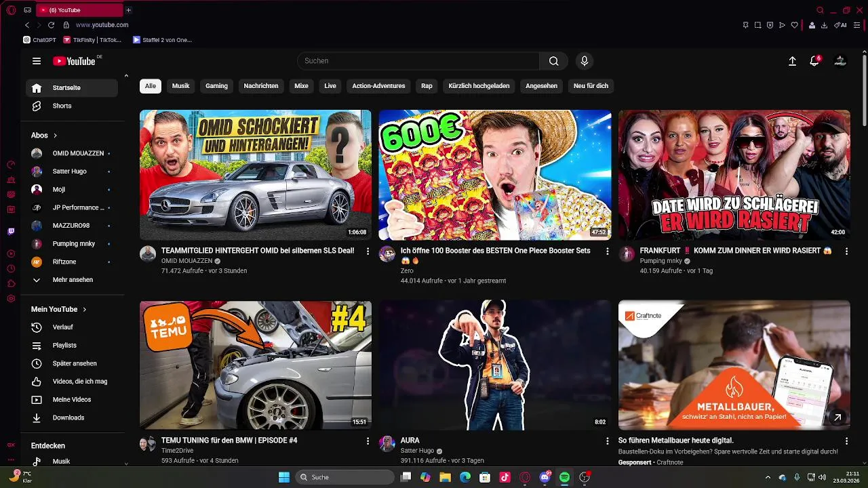This screenshot has height=488, width=868.
Task: Open browser downloads icon
Action: point(824,25)
